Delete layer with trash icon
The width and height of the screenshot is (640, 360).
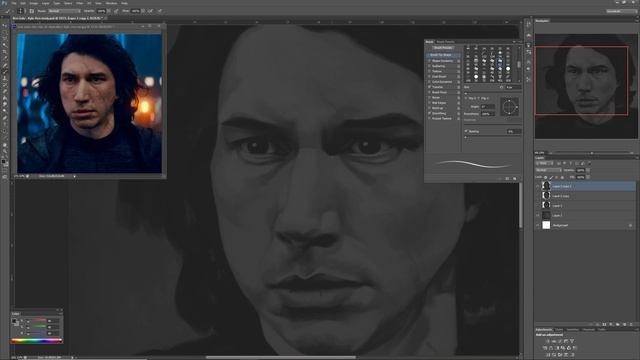631,324
